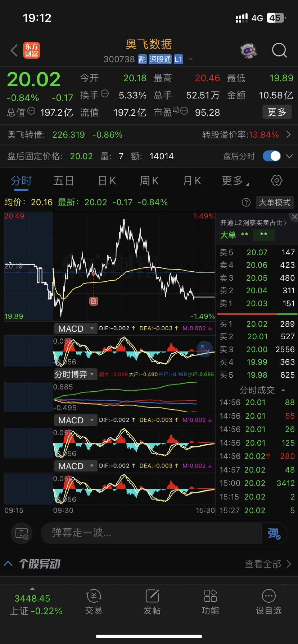Image resolution: width=298 pixels, height=644 pixels.
Task: Select the 卖5 20.07 order row
Action: (x=257, y=252)
